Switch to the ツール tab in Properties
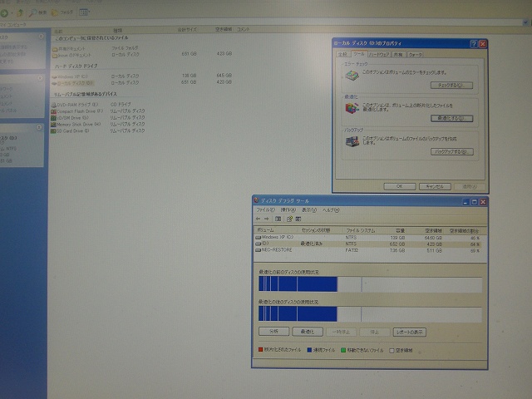This screenshot has width=532, height=399. point(358,53)
